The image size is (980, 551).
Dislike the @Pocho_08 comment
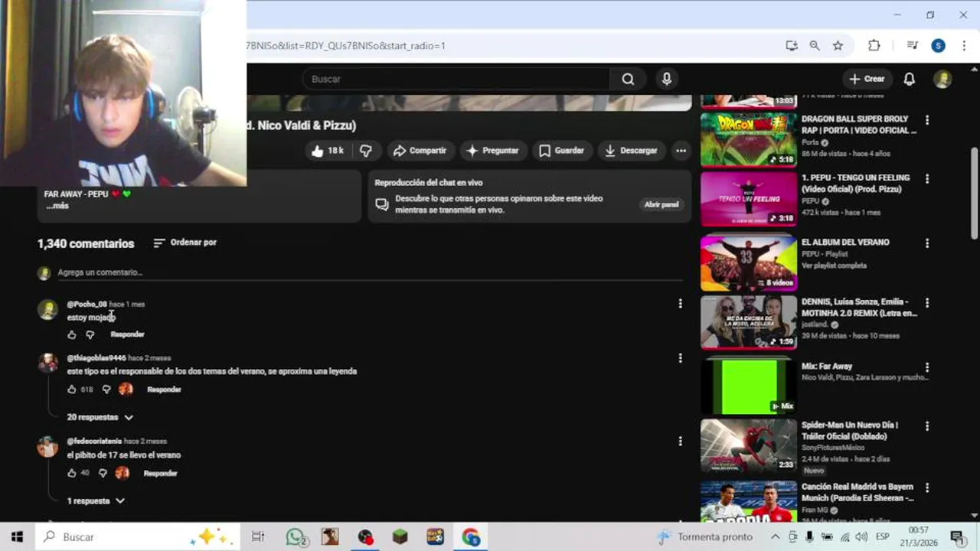click(90, 334)
